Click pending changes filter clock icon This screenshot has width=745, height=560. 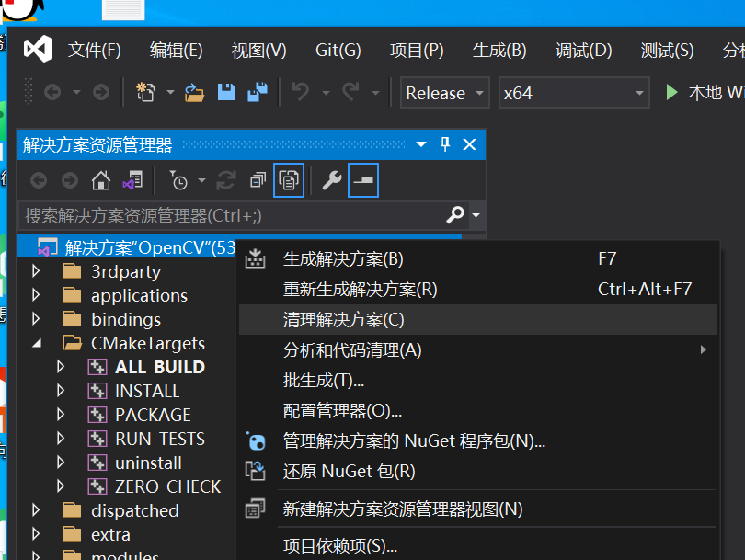click(x=178, y=180)
